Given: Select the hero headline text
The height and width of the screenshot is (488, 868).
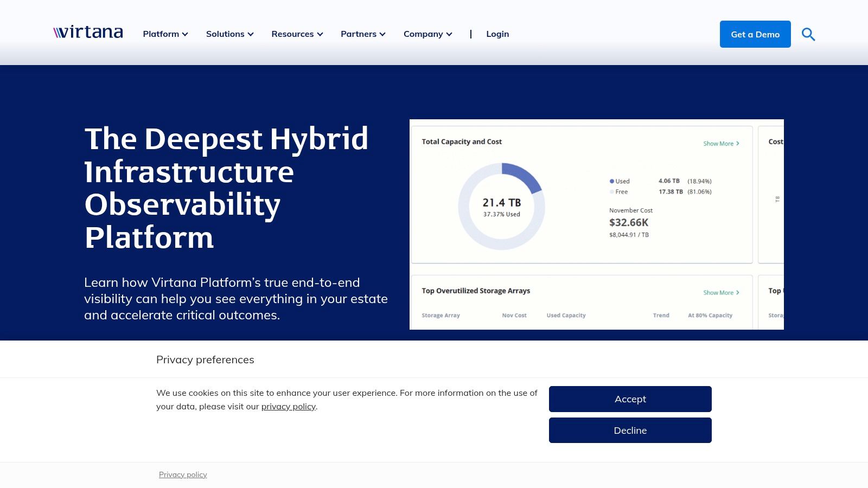Looking at the screenshot, I should [x=226, y=188].
